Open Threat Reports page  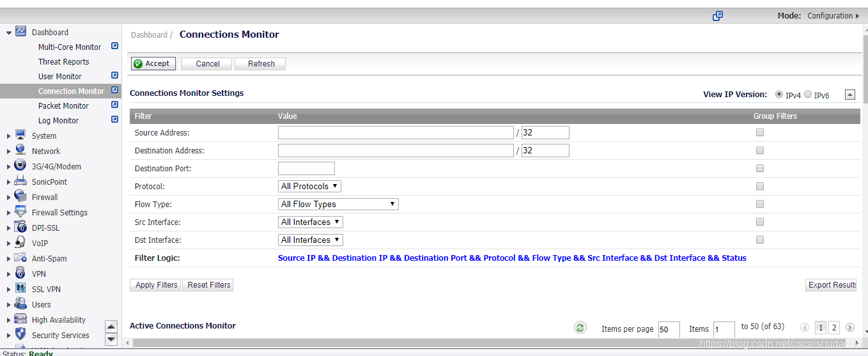point(64,61)
